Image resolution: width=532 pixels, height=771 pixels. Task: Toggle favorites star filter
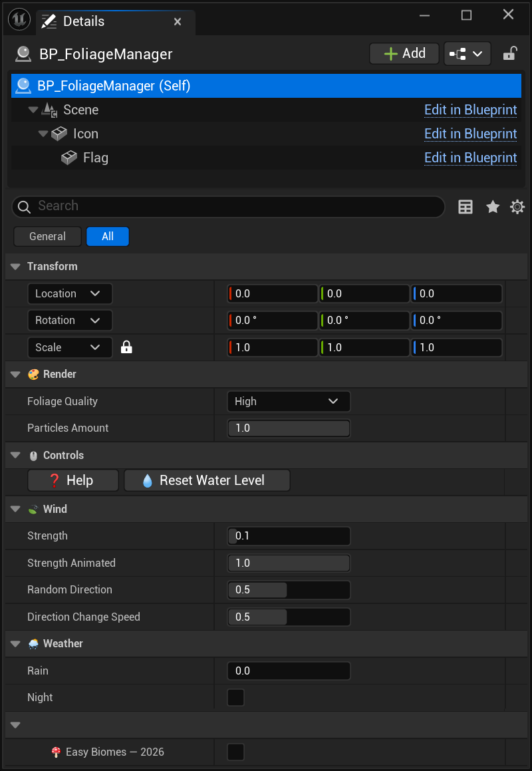[493, 206]
